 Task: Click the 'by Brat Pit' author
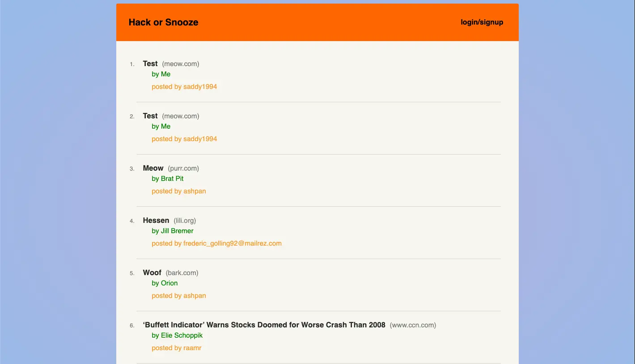tap(168, 179)
